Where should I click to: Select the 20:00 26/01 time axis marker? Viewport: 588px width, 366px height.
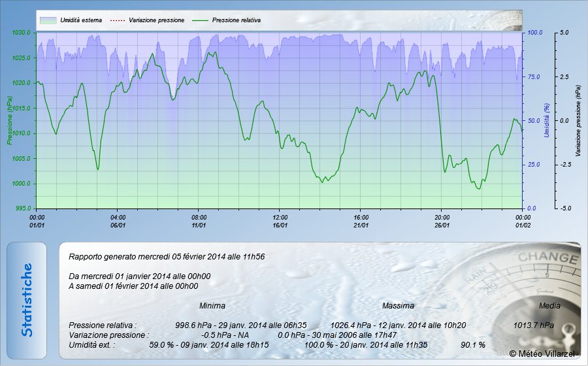click(442, 221)
